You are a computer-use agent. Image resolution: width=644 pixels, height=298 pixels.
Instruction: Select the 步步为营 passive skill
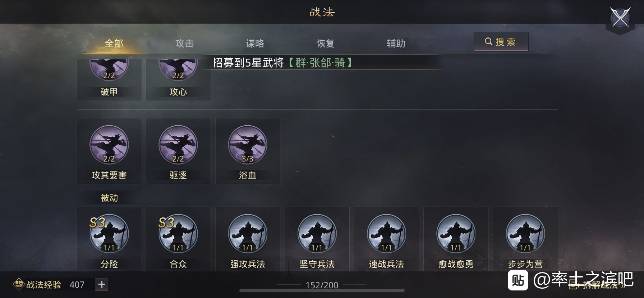(525, 239)
